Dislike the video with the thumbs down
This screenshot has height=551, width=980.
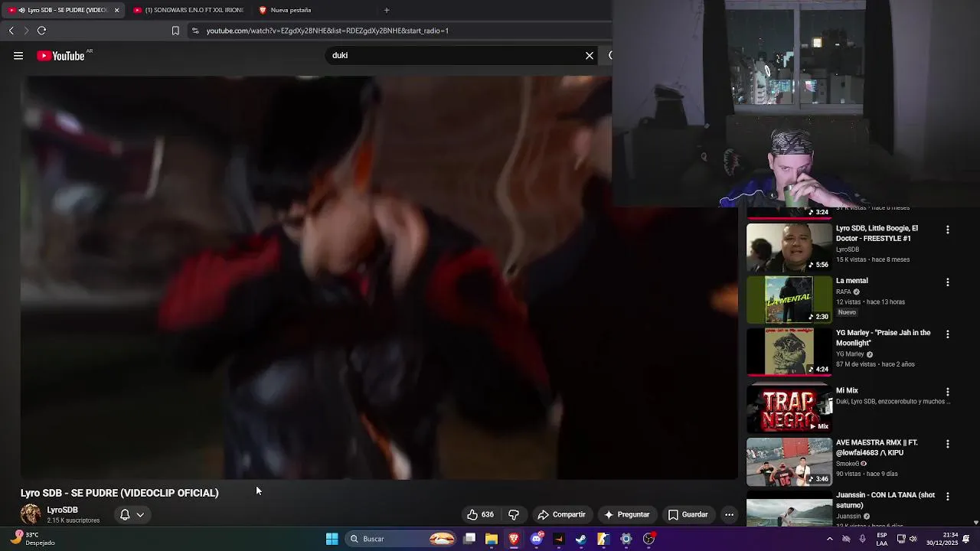514,514
